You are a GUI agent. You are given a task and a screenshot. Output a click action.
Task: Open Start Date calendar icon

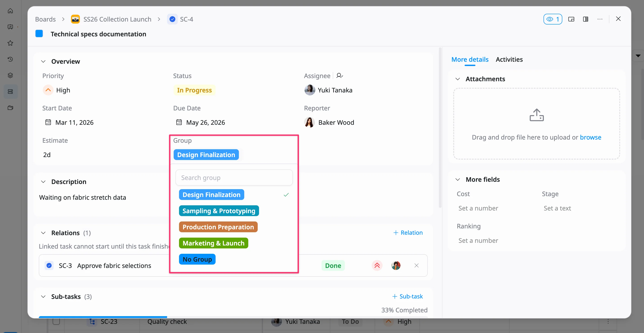coord(48,122)
